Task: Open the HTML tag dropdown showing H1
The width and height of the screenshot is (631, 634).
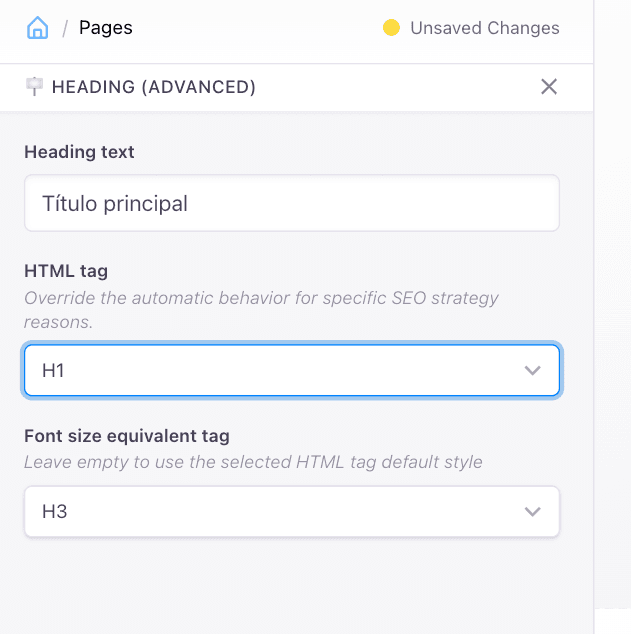Action: coord(270,371)
